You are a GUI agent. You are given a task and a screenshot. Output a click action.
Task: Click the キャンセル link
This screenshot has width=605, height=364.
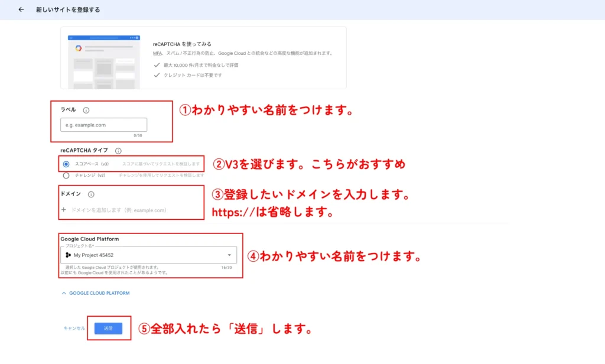pos(74,328)
